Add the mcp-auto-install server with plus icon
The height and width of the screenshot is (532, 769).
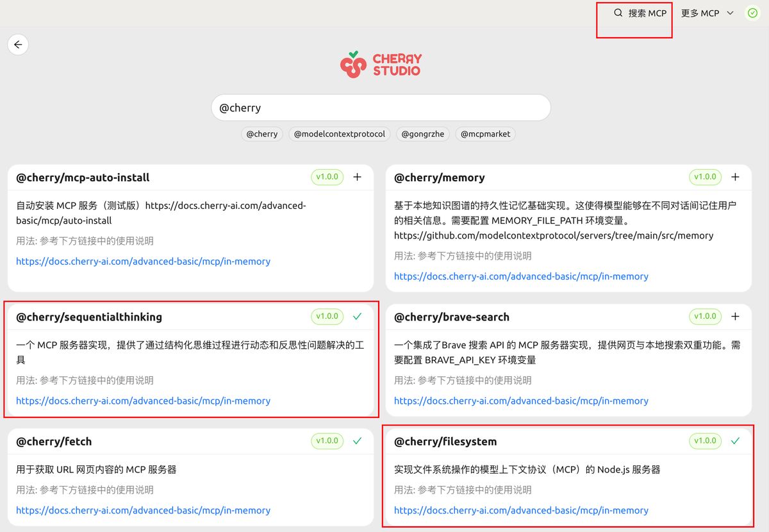(358, 177)
